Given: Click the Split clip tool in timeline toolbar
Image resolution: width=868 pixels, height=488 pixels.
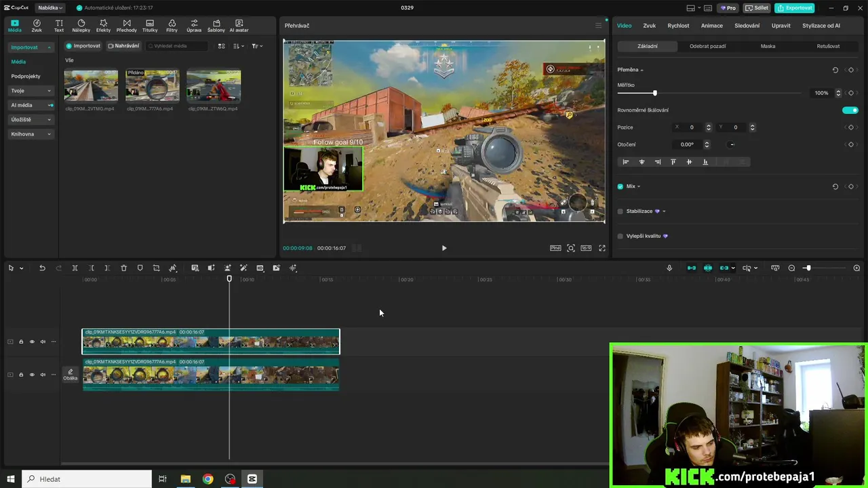Looking at the screenshot, I should click(75, 268).
